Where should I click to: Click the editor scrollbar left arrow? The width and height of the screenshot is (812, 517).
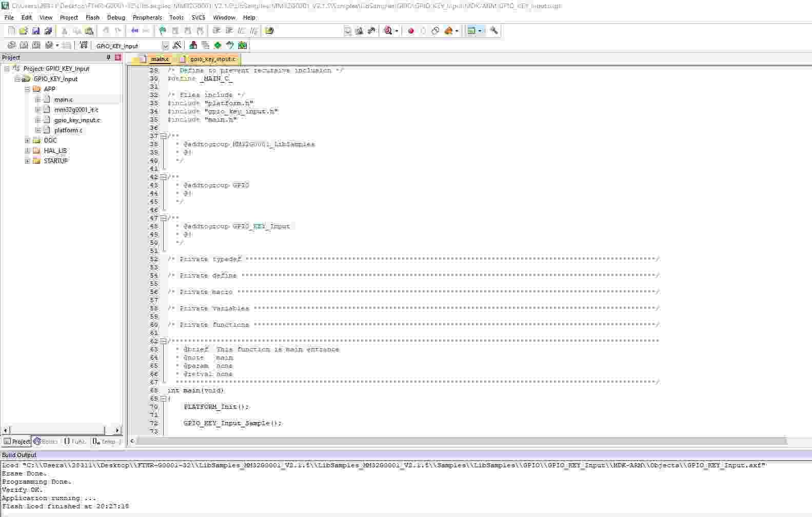point(132,441)
